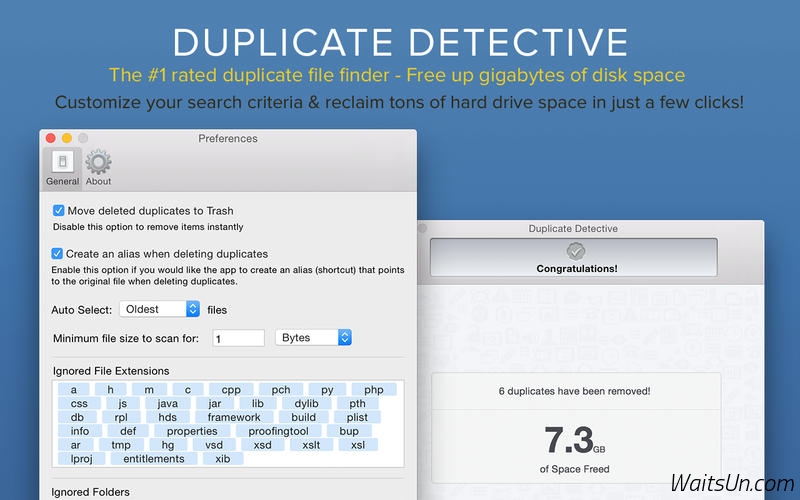Select the 'proofingtool' extension token

pos(278,431)
